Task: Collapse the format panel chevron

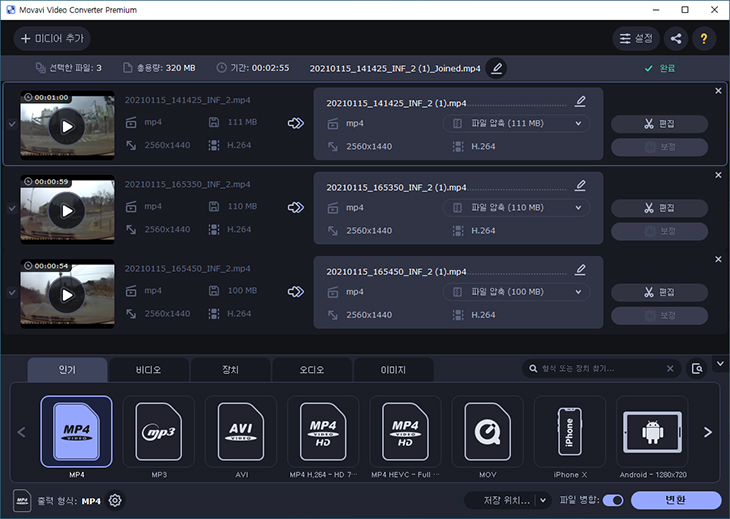Action: (720, 363)
